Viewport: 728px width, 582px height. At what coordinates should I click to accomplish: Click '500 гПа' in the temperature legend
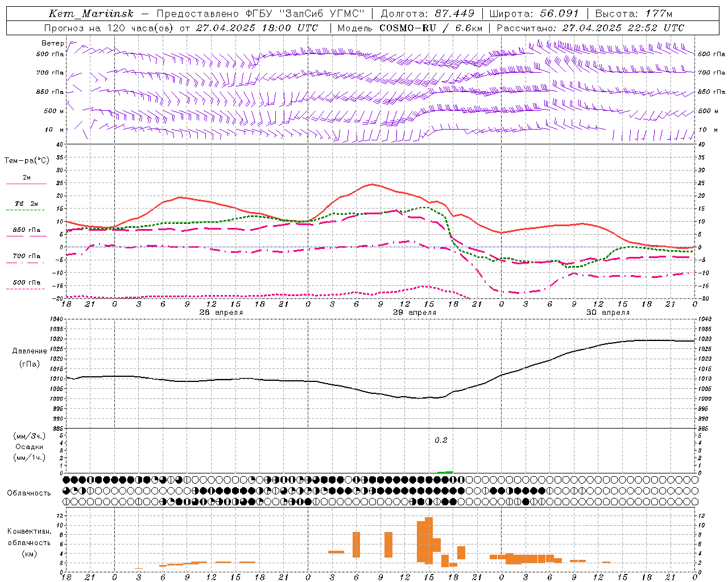[x=27, y=282]
